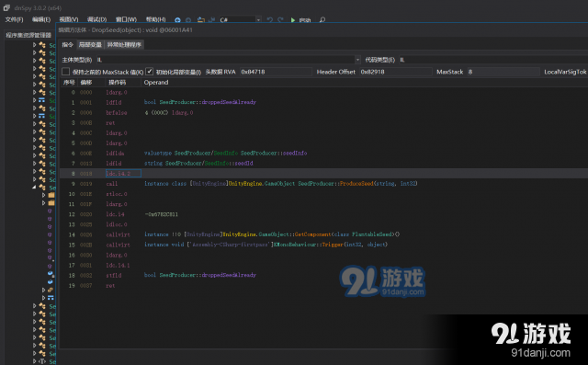
Task: Switch to the 指令 instructions tab
Action: tap(67, 45)
